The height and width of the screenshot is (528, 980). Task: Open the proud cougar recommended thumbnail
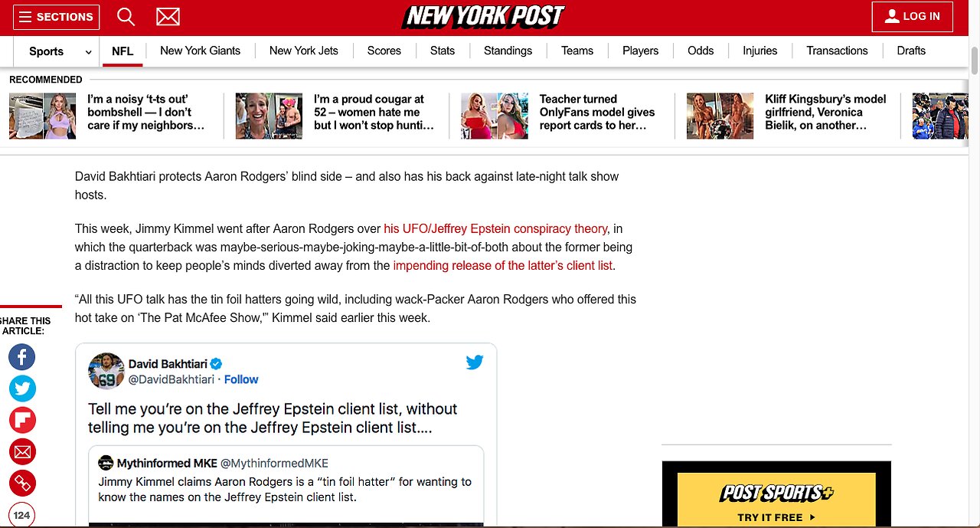pyautogui.click(x=269, y=116)
